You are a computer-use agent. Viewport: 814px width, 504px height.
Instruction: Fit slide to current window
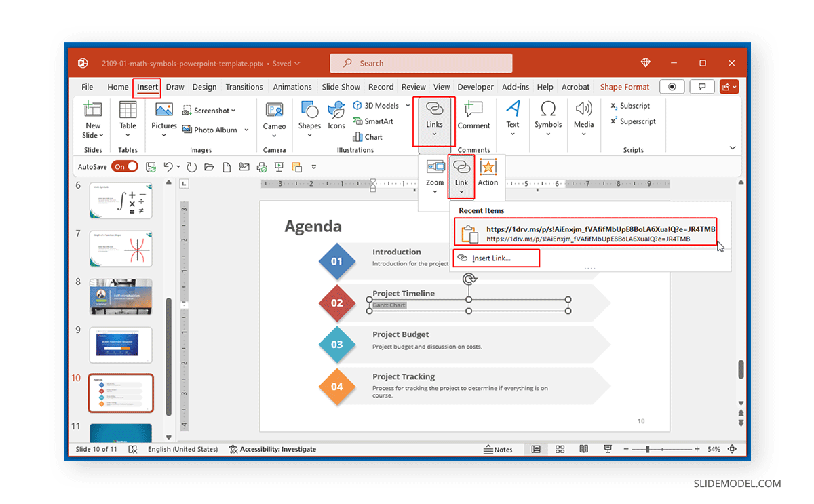click(732, 449)
